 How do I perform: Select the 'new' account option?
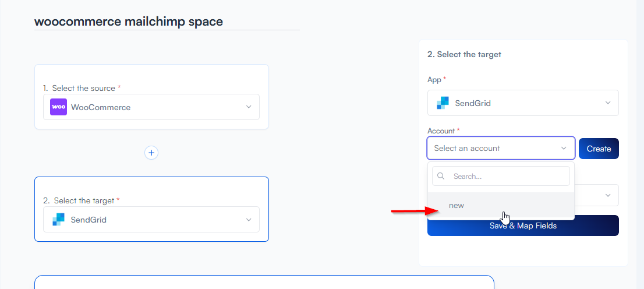tap(457, 206)
